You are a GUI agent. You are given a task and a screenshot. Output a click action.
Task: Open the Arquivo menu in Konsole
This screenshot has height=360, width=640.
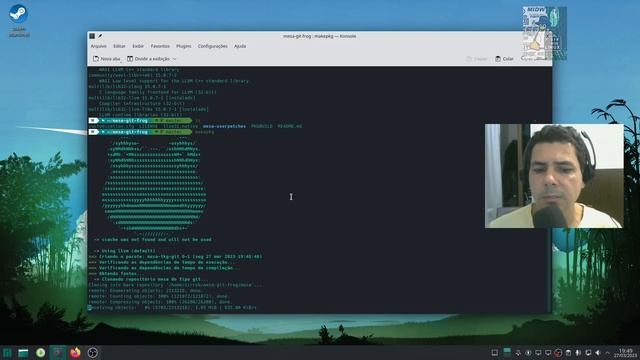point(98,46)
